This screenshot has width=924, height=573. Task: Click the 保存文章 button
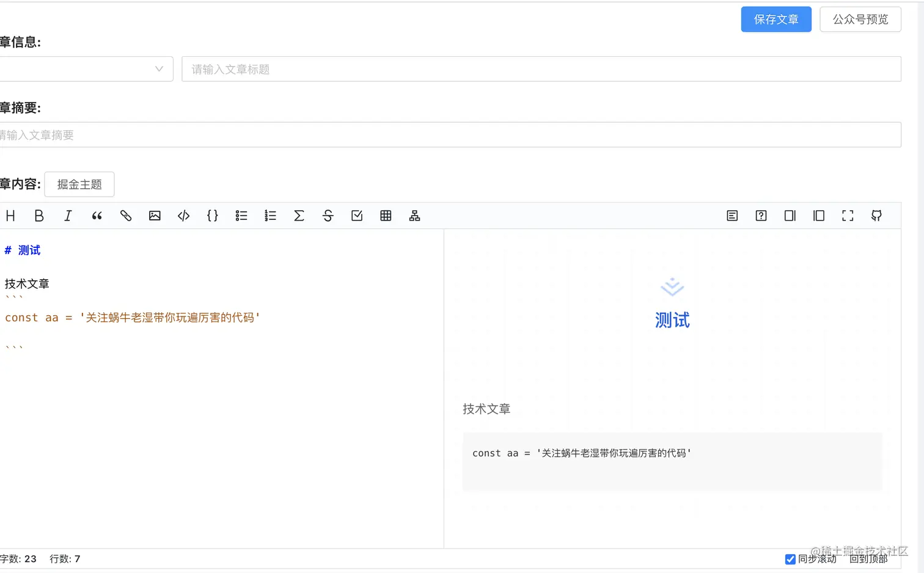[776, 20]
